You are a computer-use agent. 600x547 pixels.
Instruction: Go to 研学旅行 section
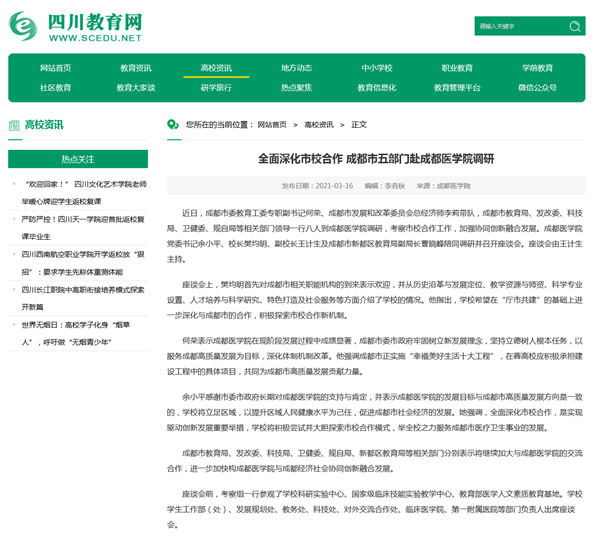point(216,88)
